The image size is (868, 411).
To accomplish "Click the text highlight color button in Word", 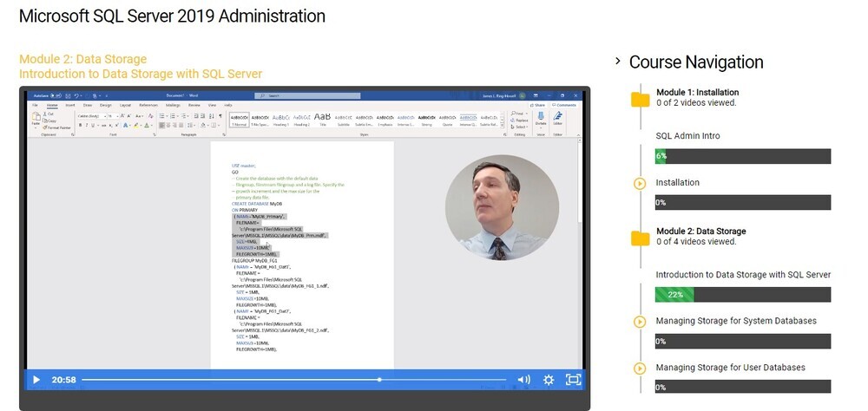I will pos(136,125).
